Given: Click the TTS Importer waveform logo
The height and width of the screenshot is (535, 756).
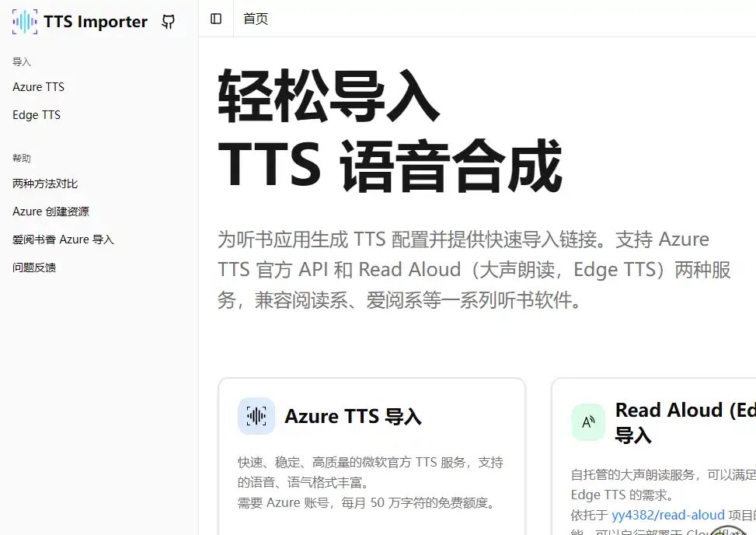Looking at the screenshot, I should coord(25,21).
